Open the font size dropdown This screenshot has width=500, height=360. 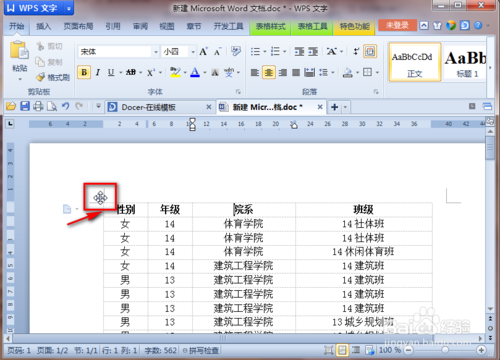(x=193, y=52)
